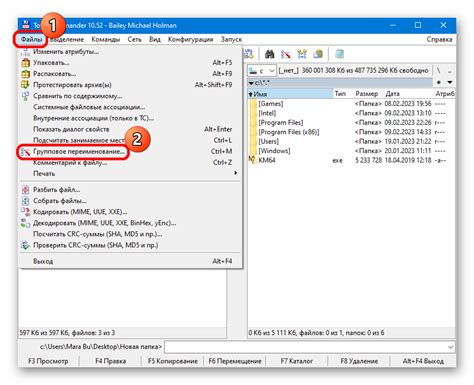The width and height of the screenshot is (474, 385).
Task: Open the command line history dropdown
Action: pyautogui.click(x=450, y=347)
